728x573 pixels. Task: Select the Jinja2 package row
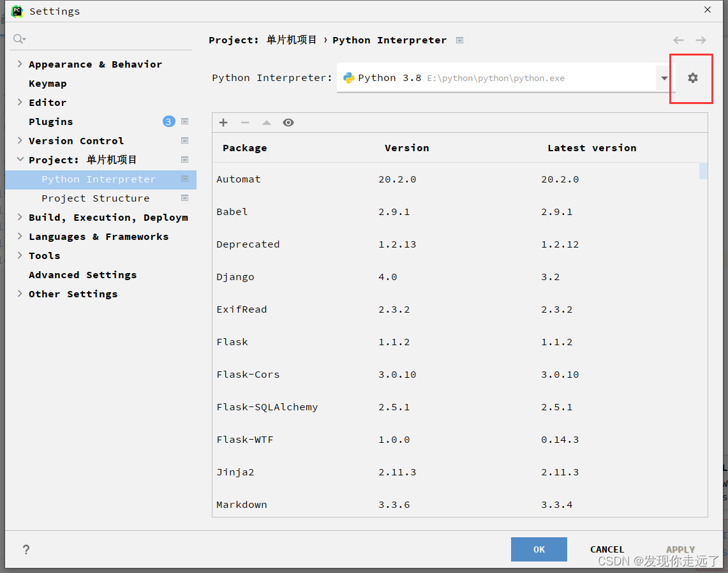point(456,472)
